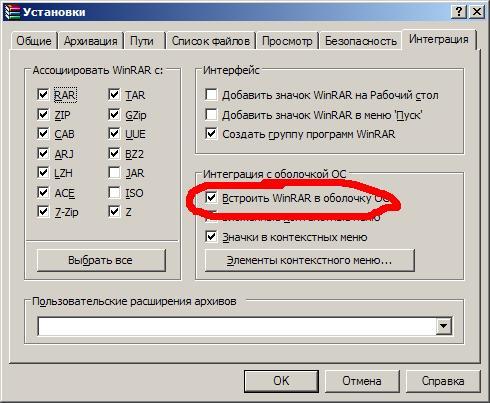The image size is (490, 403).
Task: Switch to the Общие tab
Action: 34,41
